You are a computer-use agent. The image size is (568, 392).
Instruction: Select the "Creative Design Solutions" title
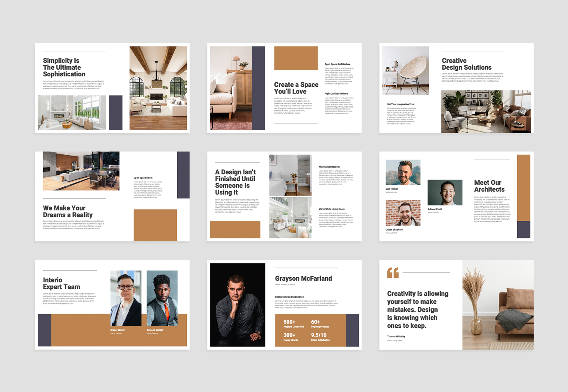tap(466, 64)
